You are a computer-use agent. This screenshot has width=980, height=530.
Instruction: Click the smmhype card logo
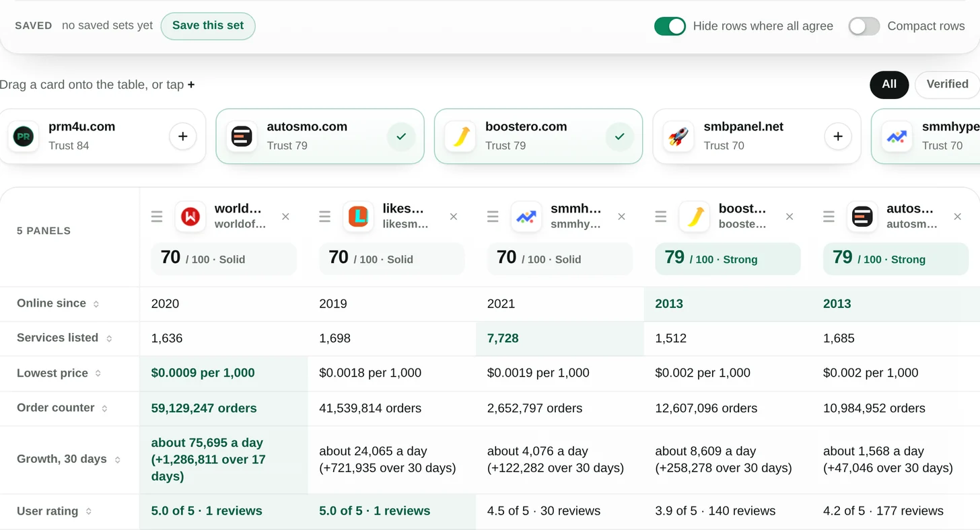click(897, 137)
